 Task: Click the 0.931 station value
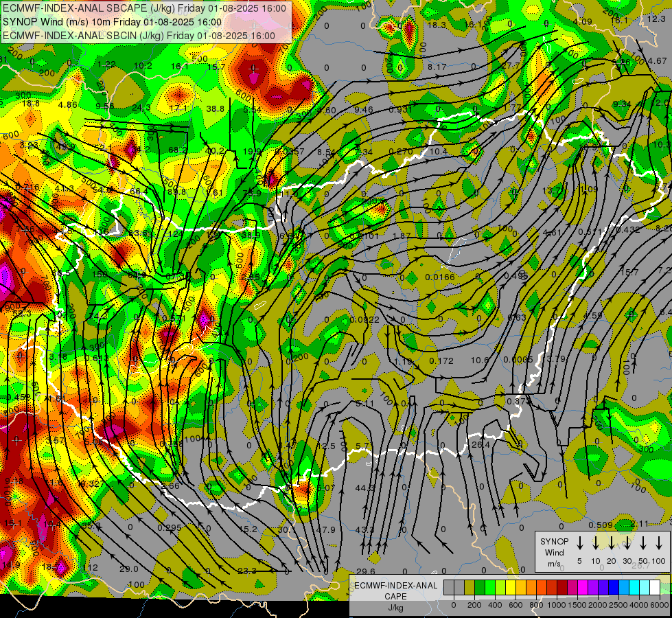point(400,109)
